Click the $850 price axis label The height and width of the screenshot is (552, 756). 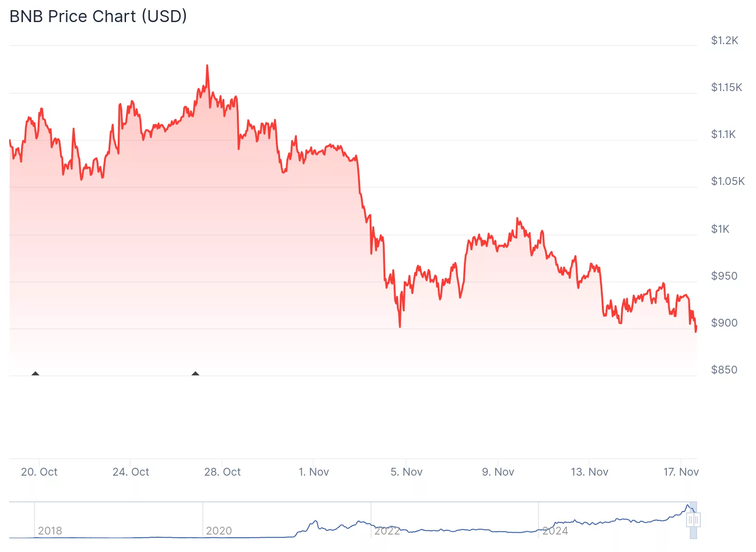724,370
